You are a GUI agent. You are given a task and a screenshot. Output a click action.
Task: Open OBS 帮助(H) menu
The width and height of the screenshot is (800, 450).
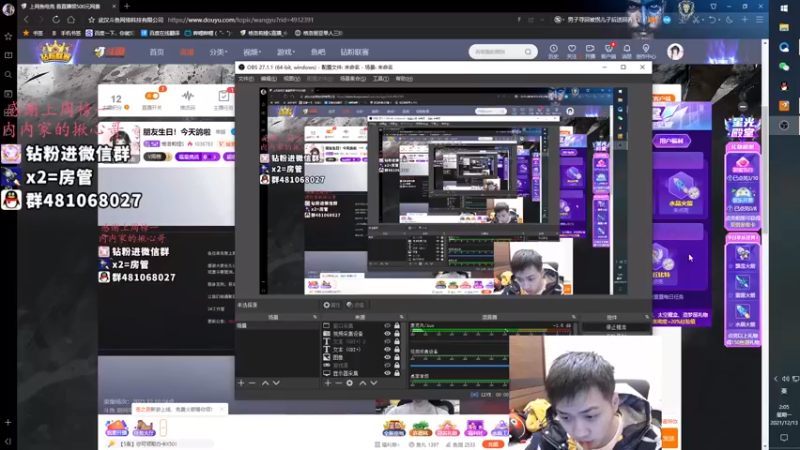[x=404, y=79]
